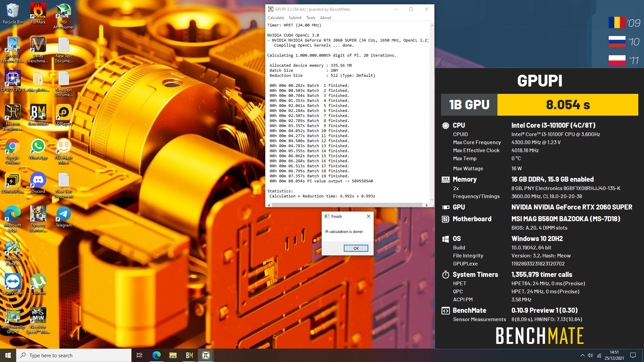Image resolution: width=644 pixels, height=362 pixels.
Task: Select BenchMate desktop shortcut
Action: (38, 115)
